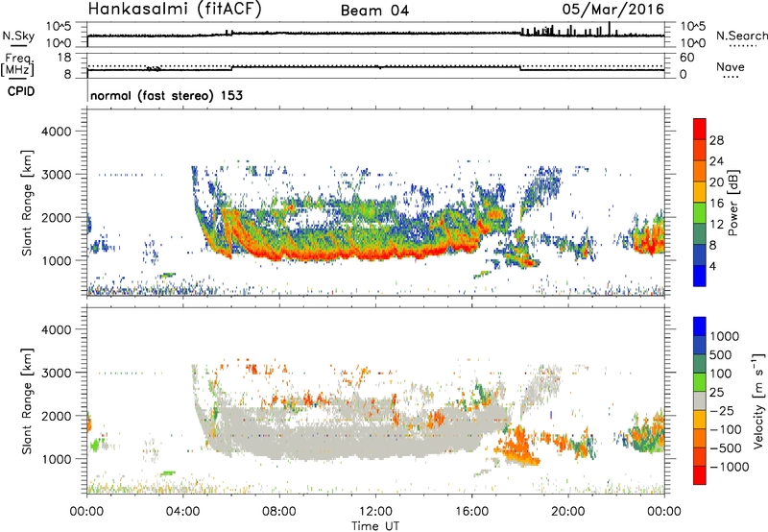Viewport: 768px width, 532px height.
Task: Click the '-1000' velocity scale value
Action: pyautogui.click(x=729, y=467)
